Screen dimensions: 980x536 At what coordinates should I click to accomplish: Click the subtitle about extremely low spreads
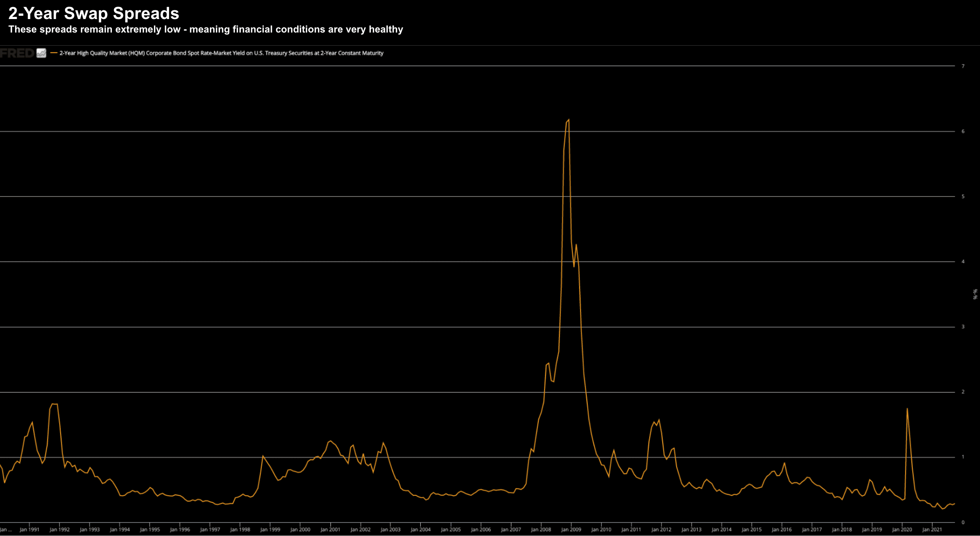tap(206, 29)
